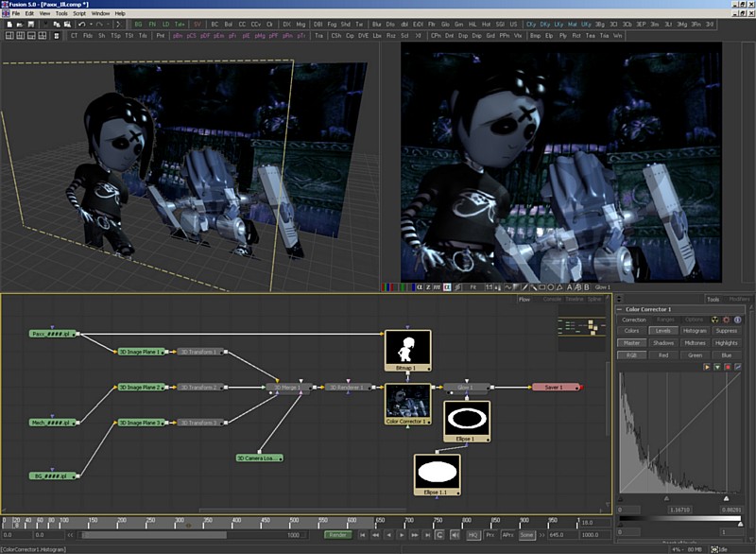This screenshot has height=554, width=756.
Task: Select the Ellipse 1 node thumbnail
Action: point(466,422)
